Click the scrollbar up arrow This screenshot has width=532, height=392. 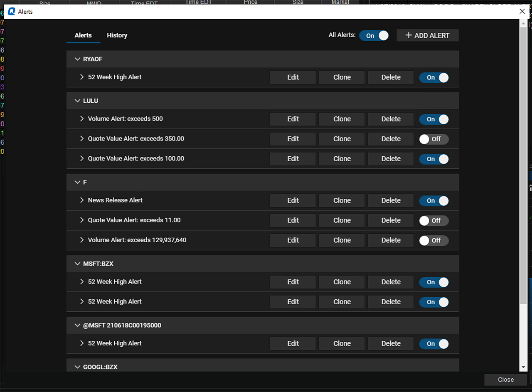point(523,23)
